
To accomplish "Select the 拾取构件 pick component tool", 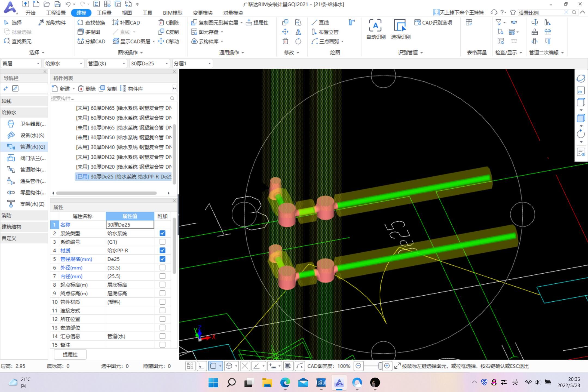I will click(52, 23).
